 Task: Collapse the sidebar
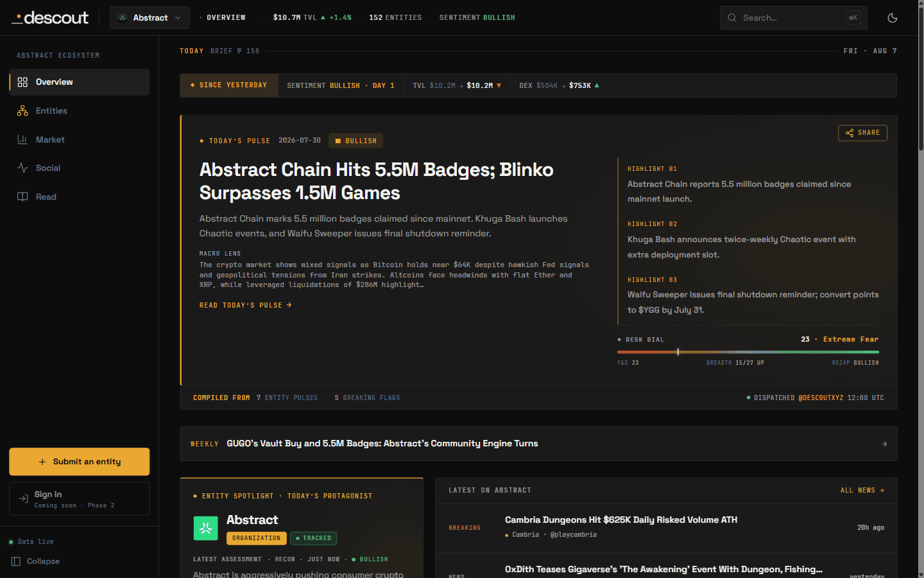pyautogui.click(x=36, y=561)
